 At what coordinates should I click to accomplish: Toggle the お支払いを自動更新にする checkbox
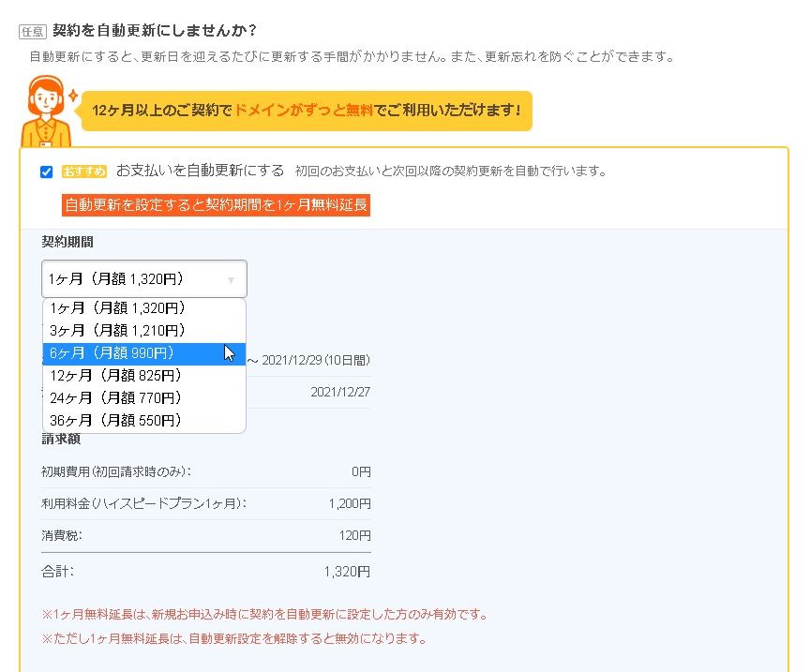pyautogui.click(x=47, y=172)
